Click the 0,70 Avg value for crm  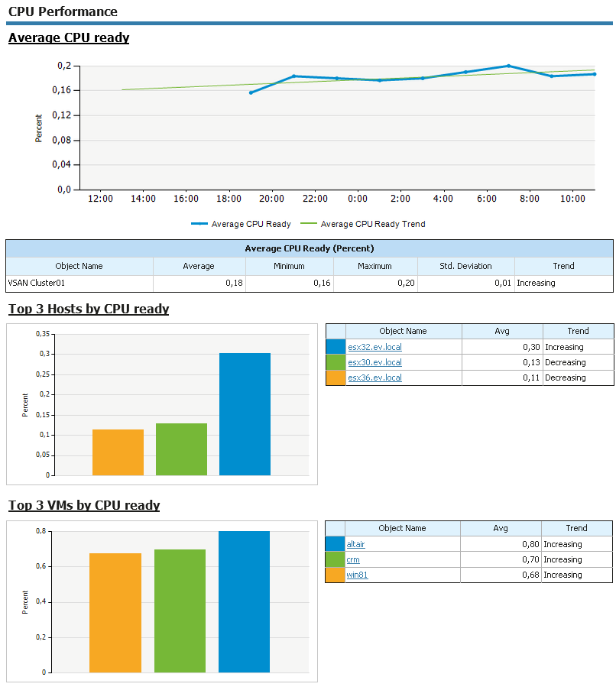click(501, 559)
